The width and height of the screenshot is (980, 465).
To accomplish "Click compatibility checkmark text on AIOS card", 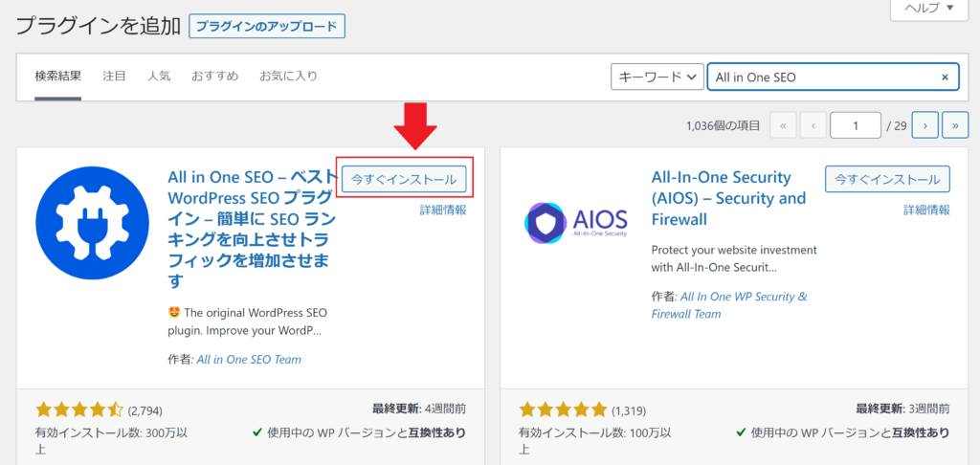I will pyautogui.click(x=842, y=432).
